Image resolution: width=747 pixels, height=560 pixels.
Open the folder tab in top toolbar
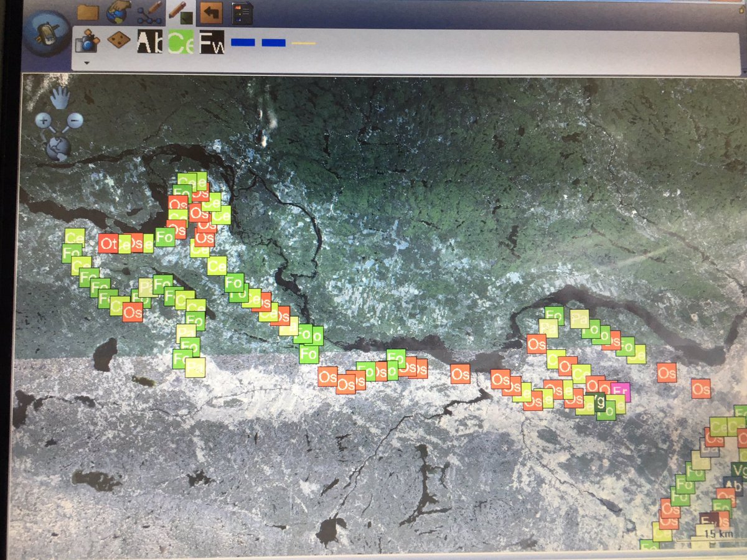point(88,12)
